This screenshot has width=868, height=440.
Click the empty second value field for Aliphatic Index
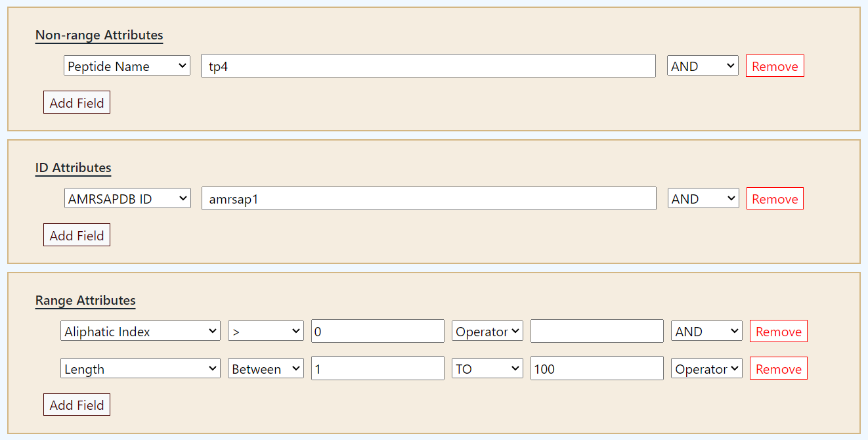(x=597, y=331)
